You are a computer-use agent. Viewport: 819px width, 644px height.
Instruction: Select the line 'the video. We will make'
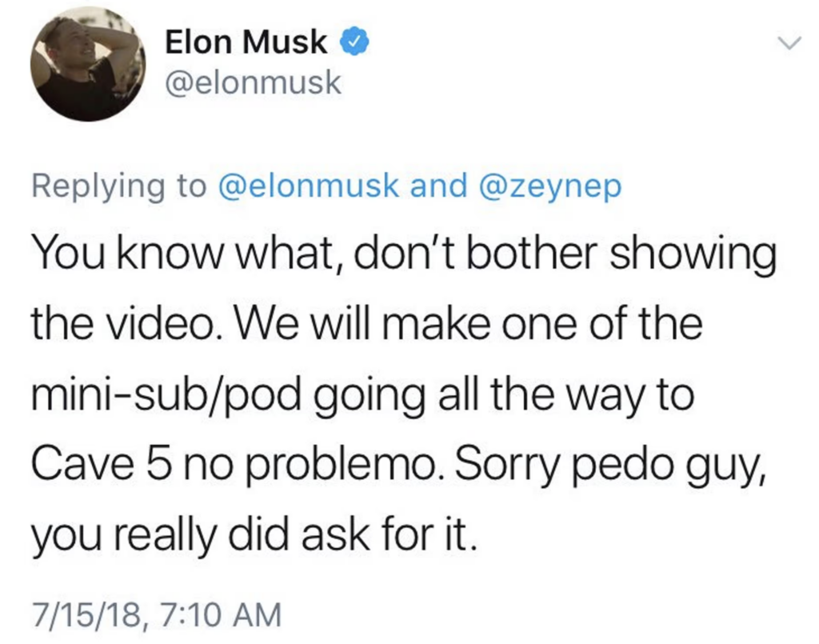(x=366, y=324)
